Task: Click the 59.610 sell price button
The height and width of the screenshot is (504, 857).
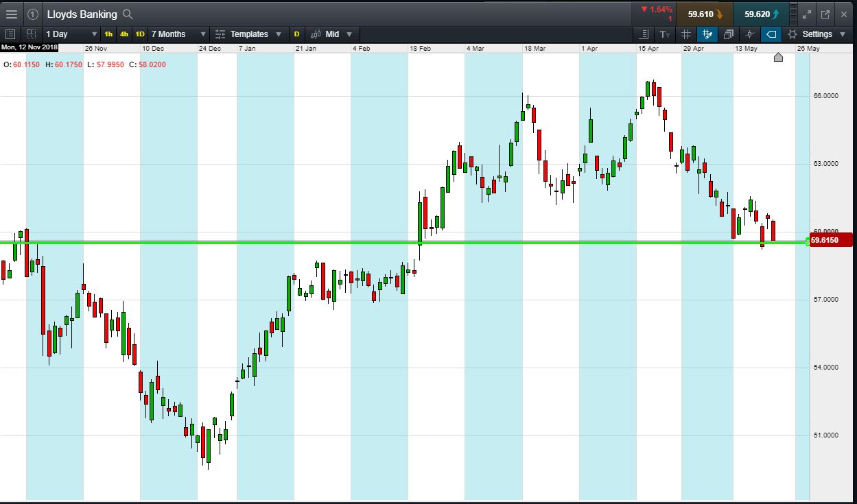Action: (x=703, y=14)
